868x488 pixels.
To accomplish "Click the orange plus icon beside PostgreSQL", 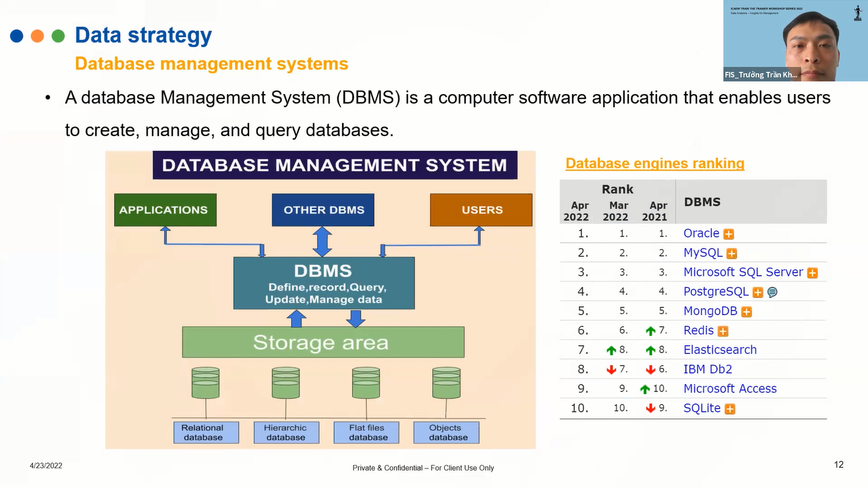I will [x=758, y=292].
